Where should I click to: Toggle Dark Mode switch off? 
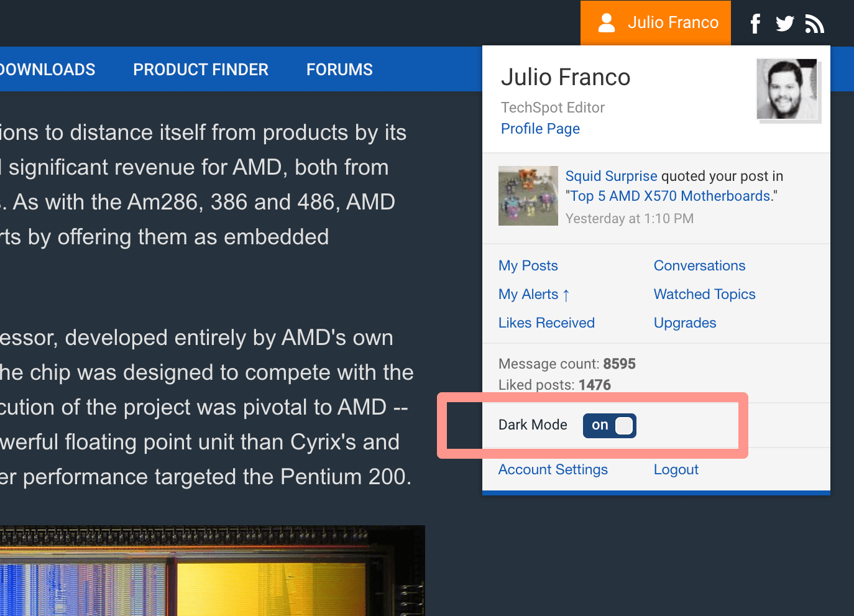[609, 425]
